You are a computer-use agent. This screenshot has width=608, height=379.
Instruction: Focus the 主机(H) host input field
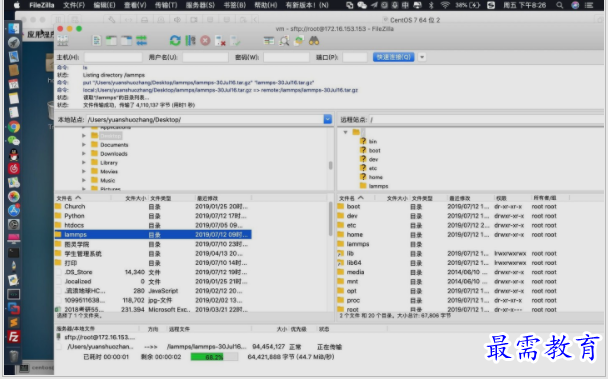click(x=113, y=57)
